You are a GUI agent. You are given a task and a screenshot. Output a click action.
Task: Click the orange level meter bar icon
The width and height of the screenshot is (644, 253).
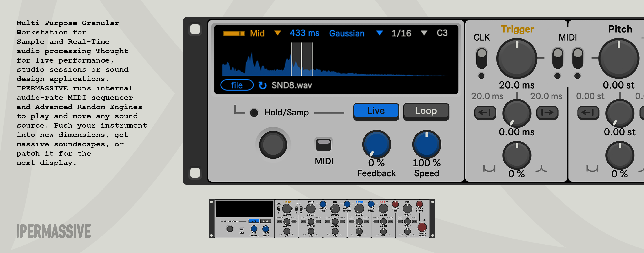tap(234, 34)
